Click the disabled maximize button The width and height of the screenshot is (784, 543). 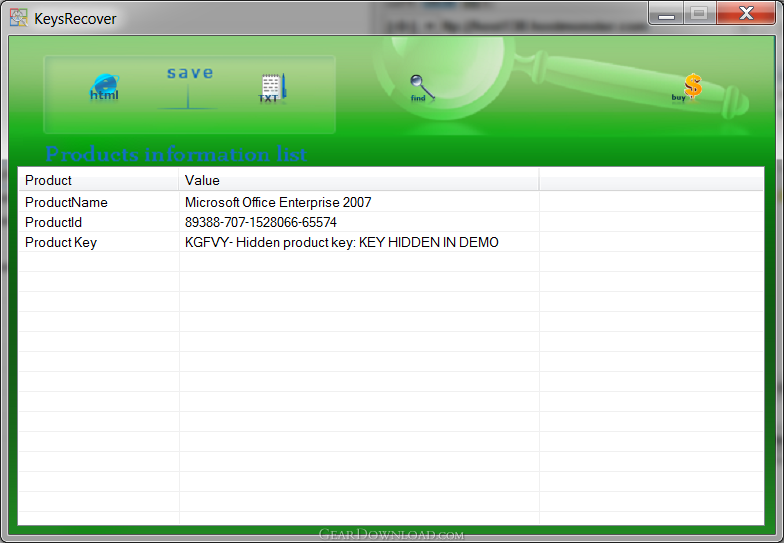tap(700, 14)
